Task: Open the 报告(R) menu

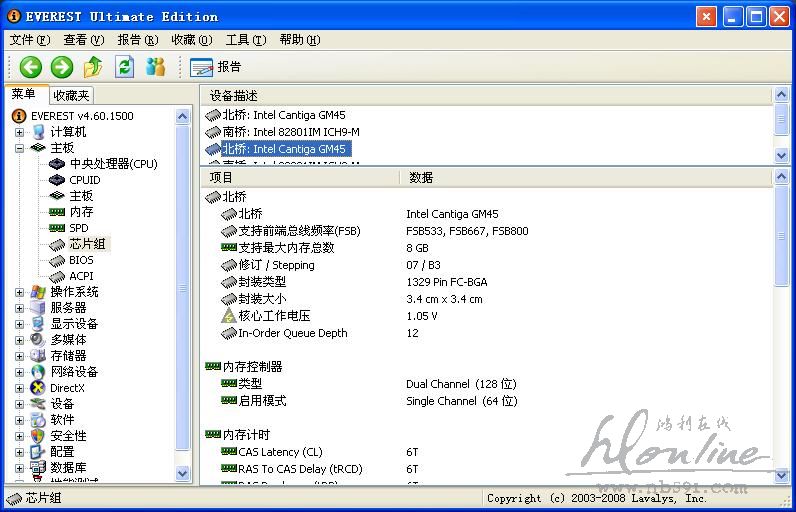Action: (x=138, y=40)
